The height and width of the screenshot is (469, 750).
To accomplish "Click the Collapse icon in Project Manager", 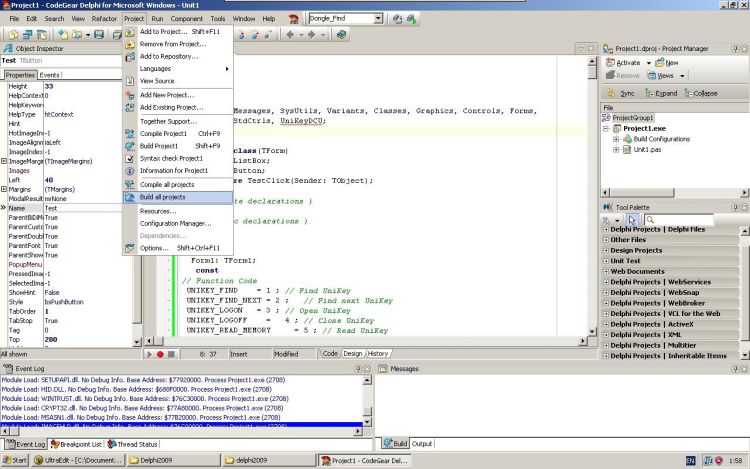I will pyautogui.click(x=688, y=93).
